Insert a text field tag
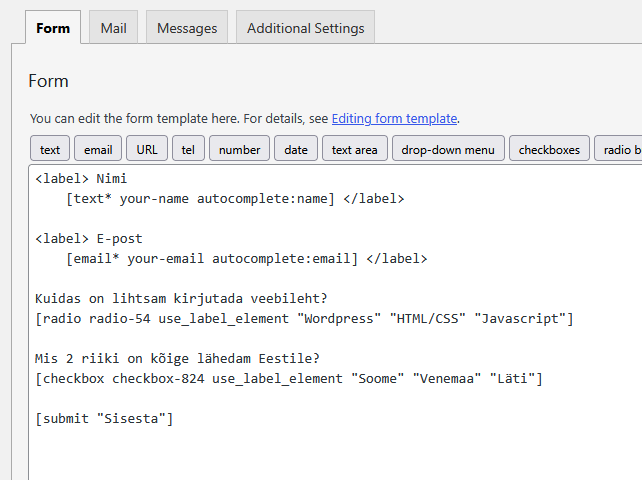 pyautogui.click(x=50, y=150)
